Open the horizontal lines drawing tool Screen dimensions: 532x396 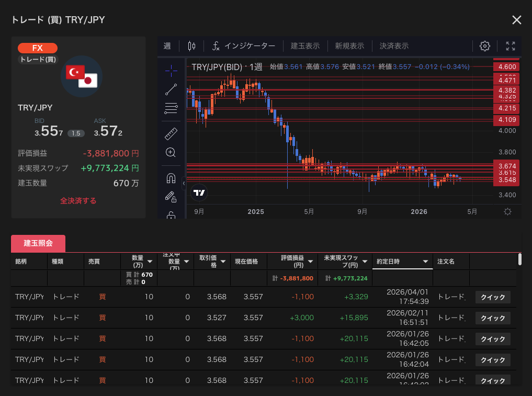[171, 109]
